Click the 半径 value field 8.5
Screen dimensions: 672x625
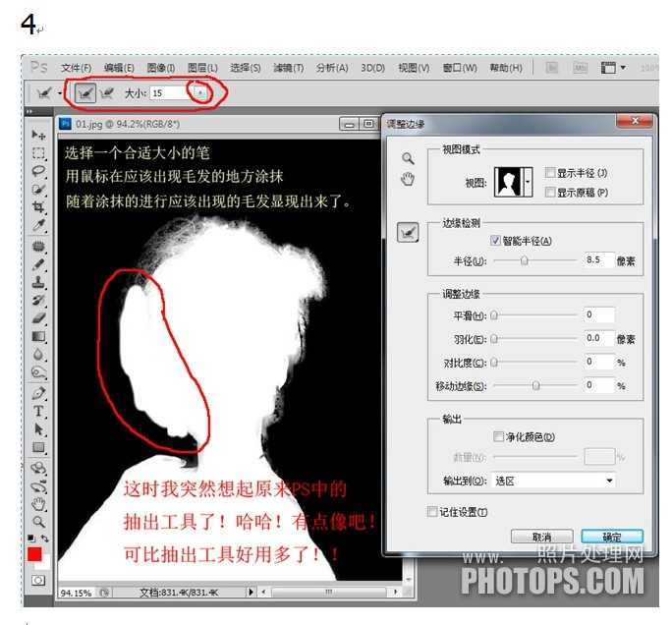coord(598,259)
